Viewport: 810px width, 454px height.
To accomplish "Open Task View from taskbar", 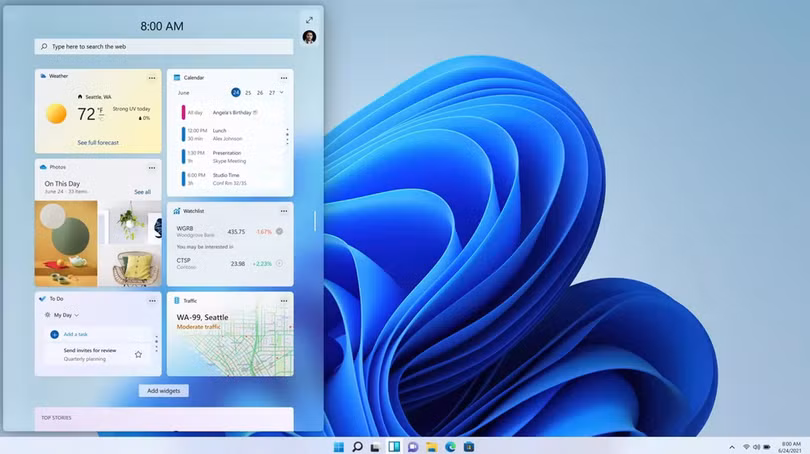I will pyautogui.click(x=376, y=447).
